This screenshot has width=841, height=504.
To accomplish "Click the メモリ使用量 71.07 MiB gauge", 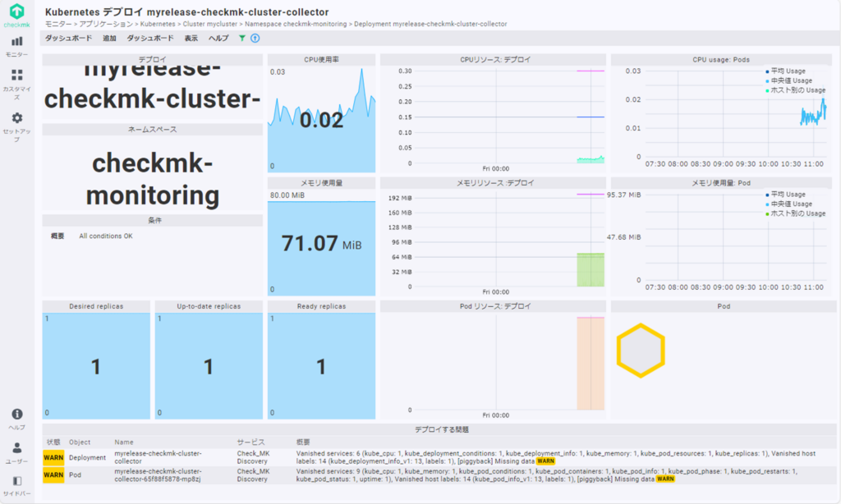I will [x=321, y=242].
